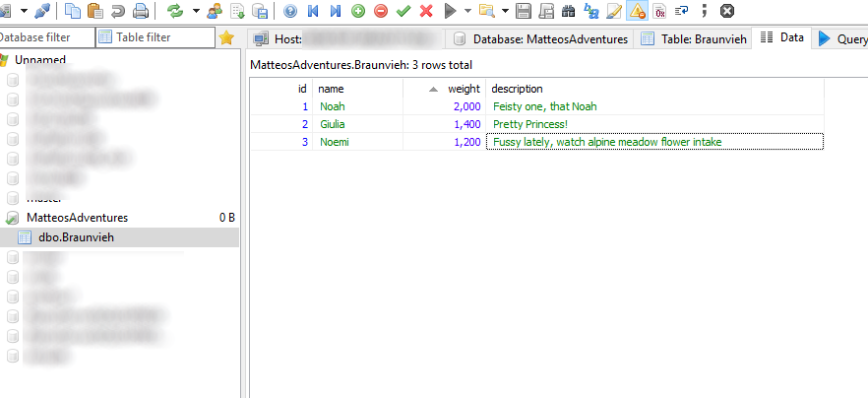Screen dimensions: 868x398
Task: Open the Database: MatteosAdventures tab
Action: 539,38
